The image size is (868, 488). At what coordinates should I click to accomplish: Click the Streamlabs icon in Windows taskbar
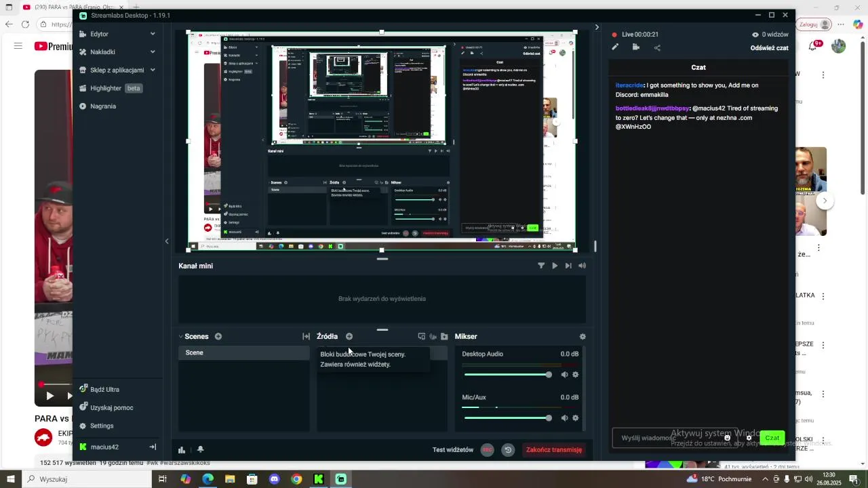[341, 479]
